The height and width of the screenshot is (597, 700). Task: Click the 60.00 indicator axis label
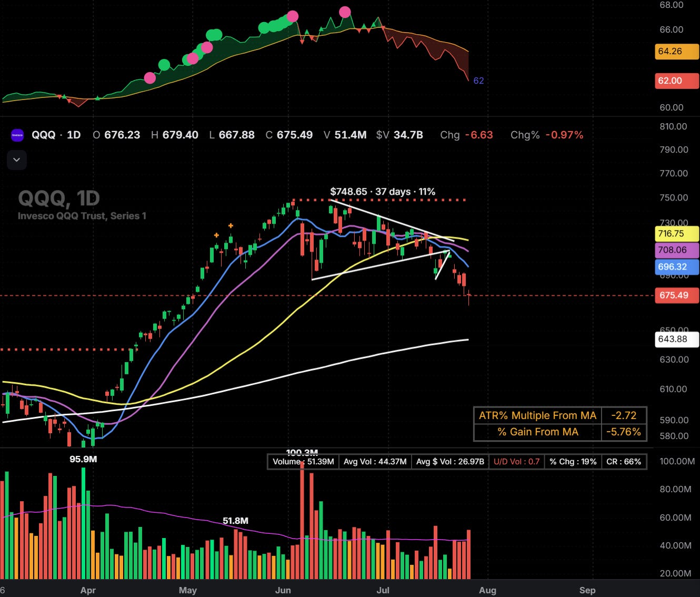point(672,107)
